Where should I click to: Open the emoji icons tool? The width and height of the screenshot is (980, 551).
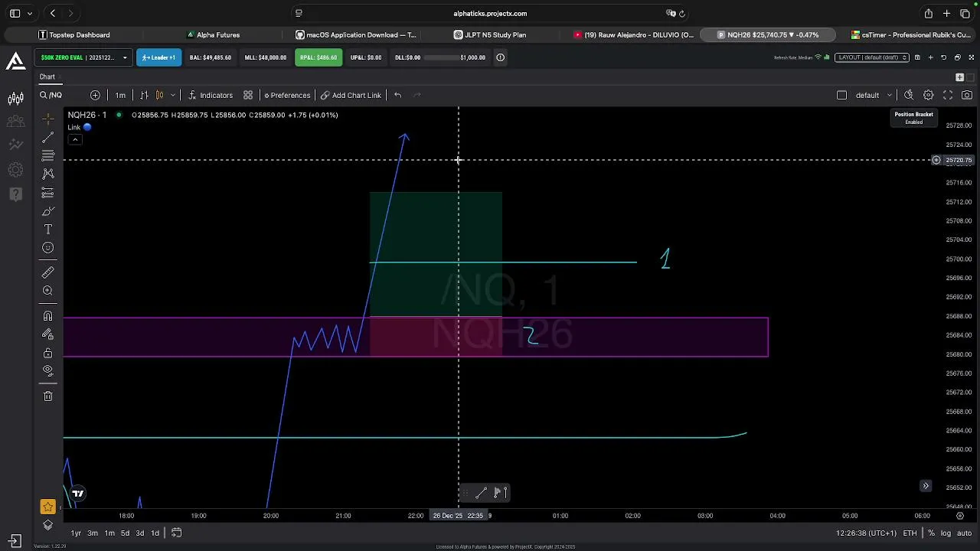[x=47, y=248]
